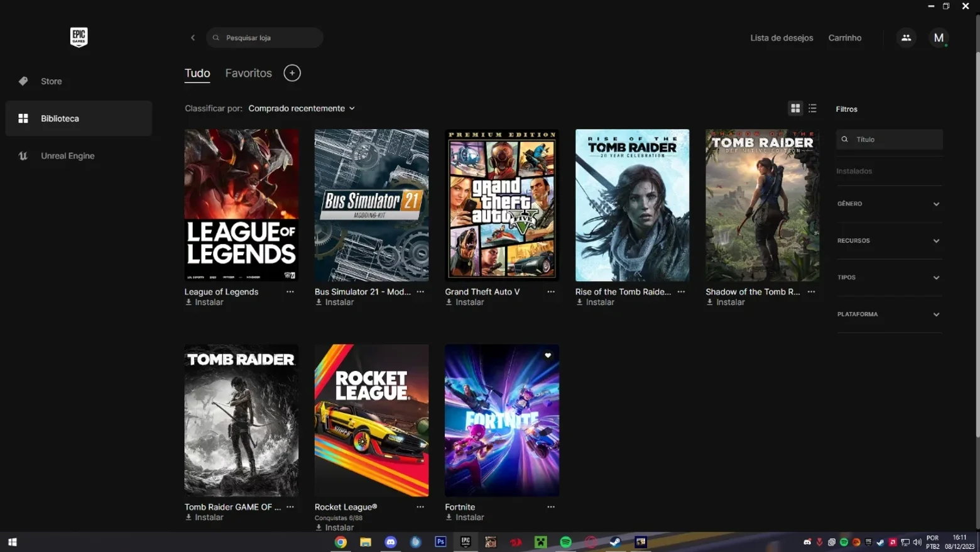980x552 pixels.
Task: Switch to the Tudo tab
Action: [197, 73]
